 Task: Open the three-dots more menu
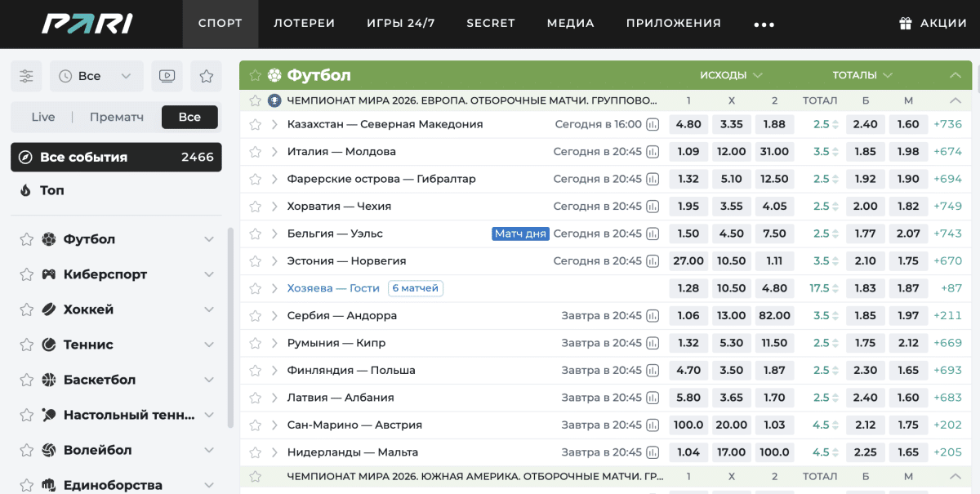click(x=764, y=24)
